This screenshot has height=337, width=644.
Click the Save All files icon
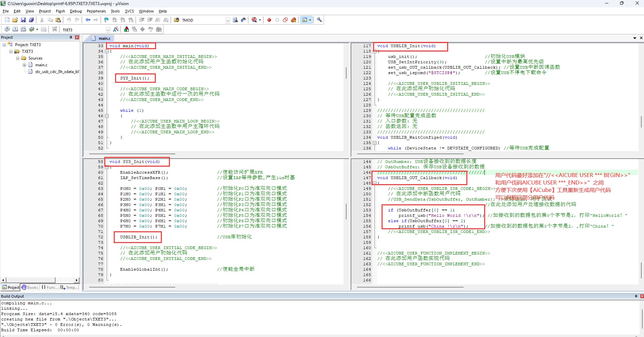[31, 20]
